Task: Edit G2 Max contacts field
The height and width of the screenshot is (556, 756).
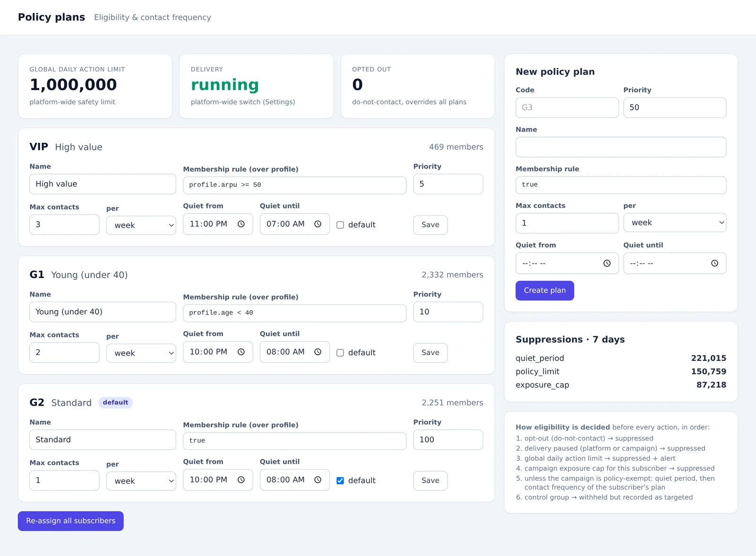Action: 64,480
